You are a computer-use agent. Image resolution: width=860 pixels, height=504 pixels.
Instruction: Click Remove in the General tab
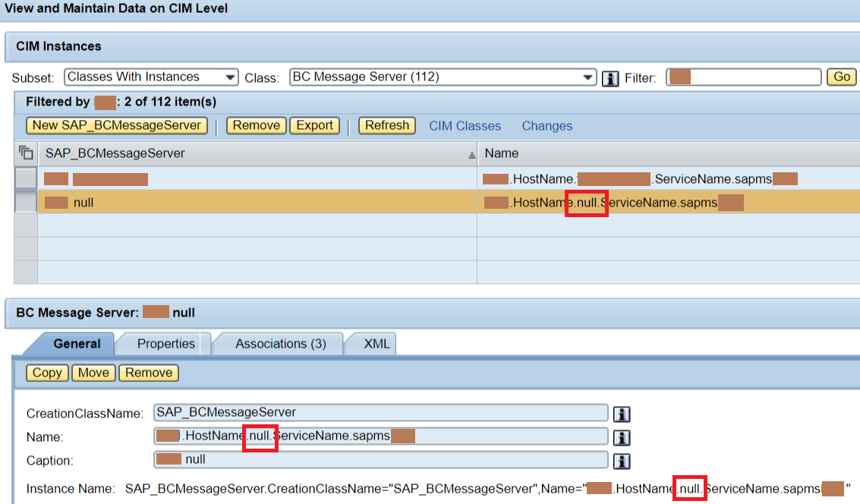[x=149, y=373]
